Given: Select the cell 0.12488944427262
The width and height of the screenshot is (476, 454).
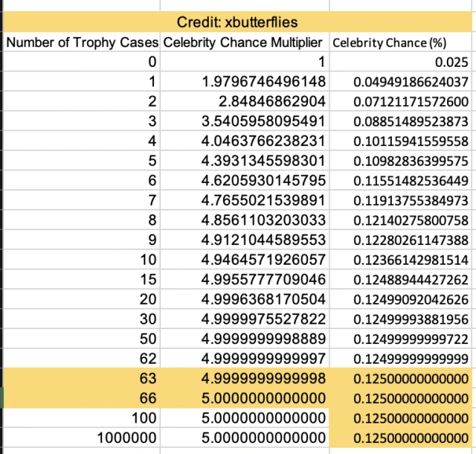Looking at the screenshot, I should 401,279.
